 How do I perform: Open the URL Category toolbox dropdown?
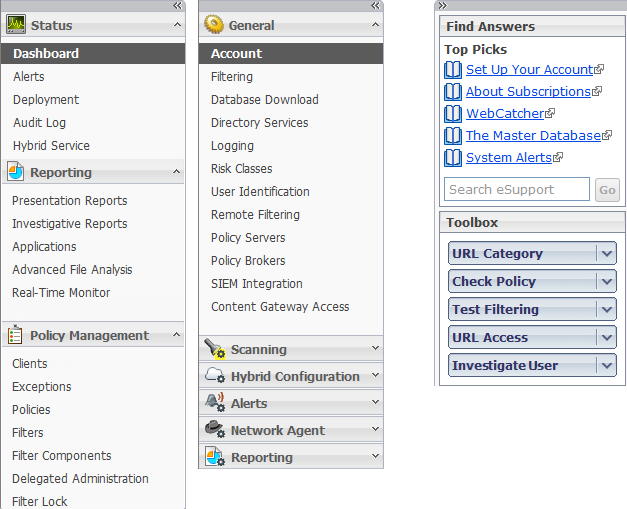[x=607, y=254]
